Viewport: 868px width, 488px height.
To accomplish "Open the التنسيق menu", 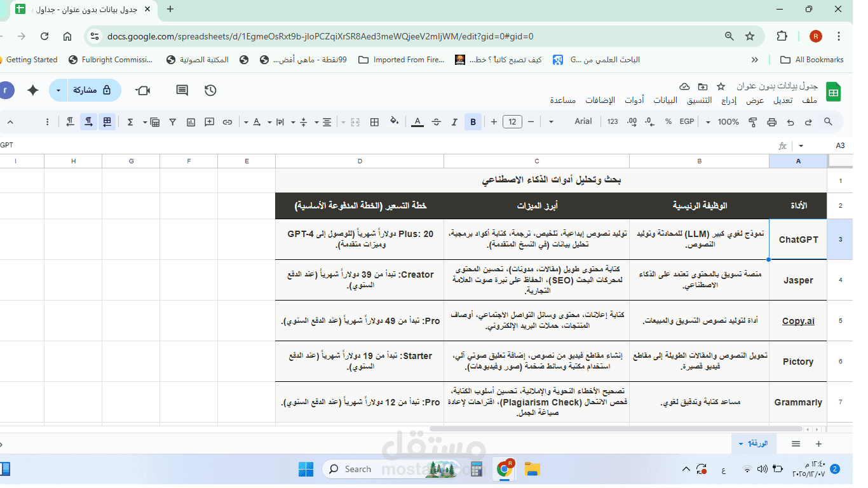I will point(700,100).
